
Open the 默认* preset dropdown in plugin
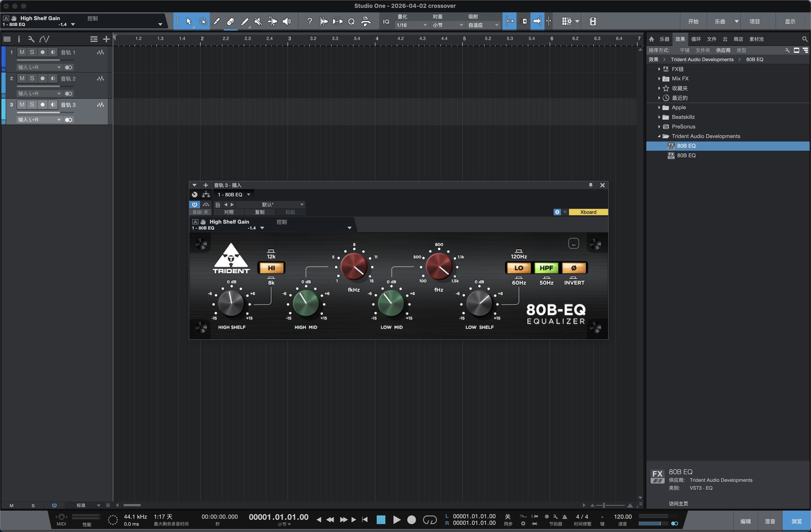pos(269,205)
